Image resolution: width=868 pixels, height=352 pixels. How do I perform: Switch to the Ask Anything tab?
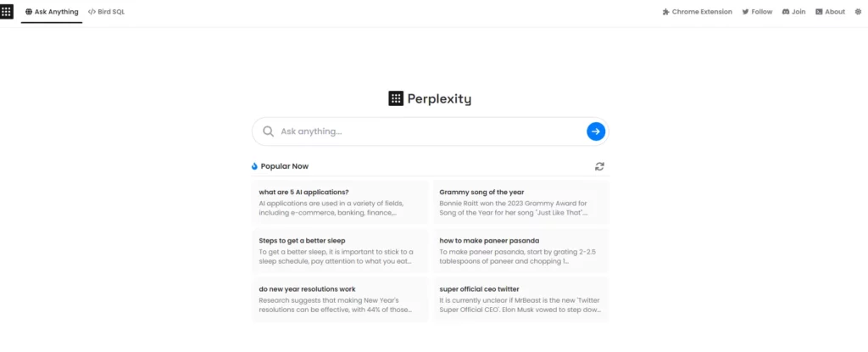tap(52, 12)
